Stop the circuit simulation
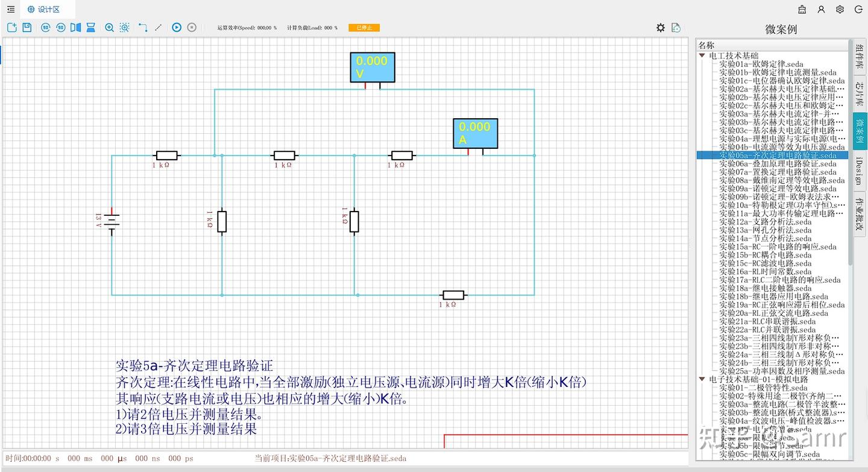 (192, 27)
